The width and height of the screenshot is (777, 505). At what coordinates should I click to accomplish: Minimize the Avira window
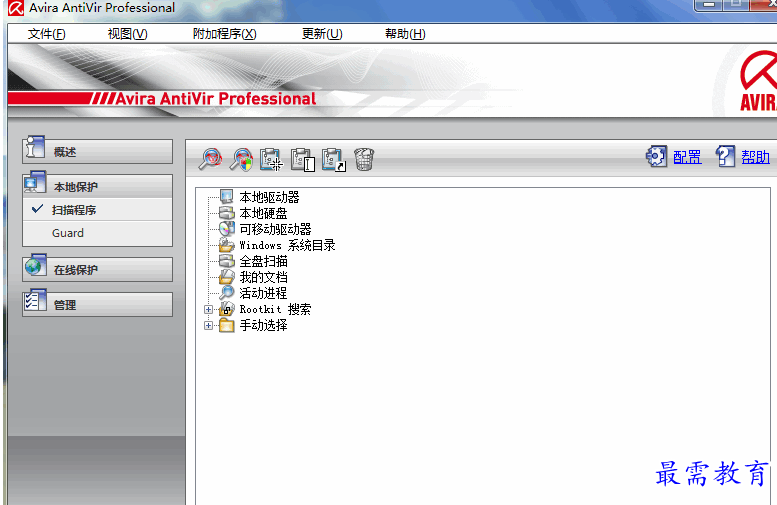coord(709,5)
